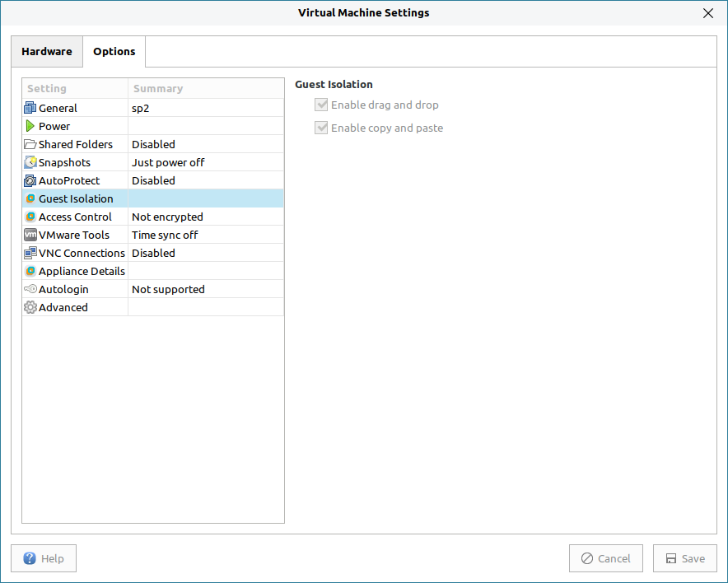Viewport: 728px width, 583px height.
Task: Click the AutoProtect icon
Action: pos(30,180)
